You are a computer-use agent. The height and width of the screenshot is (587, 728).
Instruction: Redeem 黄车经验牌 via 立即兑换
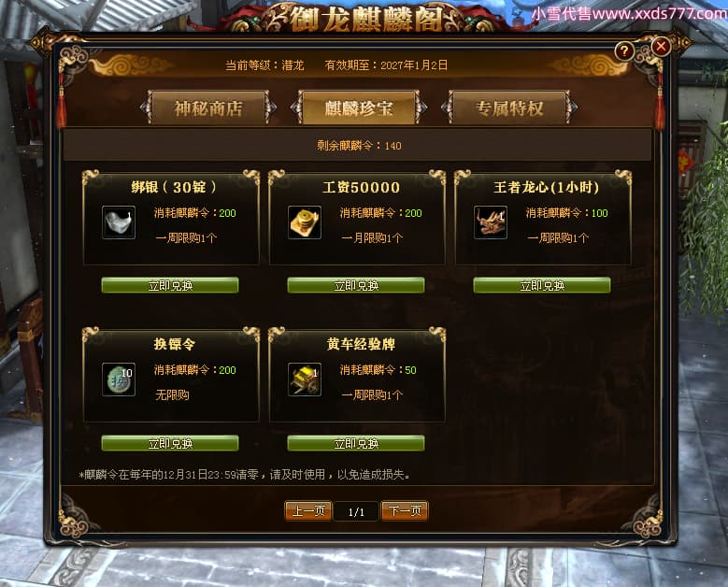pos(356,443)
